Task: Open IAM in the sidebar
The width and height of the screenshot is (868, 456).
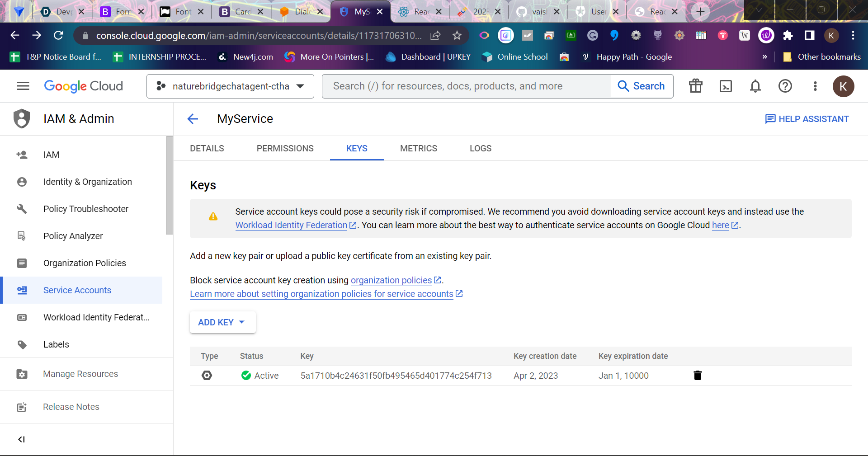Action: pos(81,155)
